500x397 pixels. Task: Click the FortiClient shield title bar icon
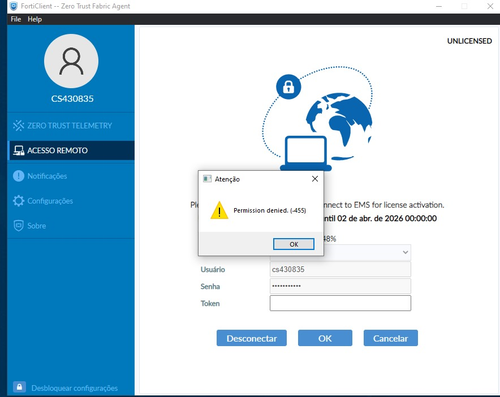(x=14, y=6)
